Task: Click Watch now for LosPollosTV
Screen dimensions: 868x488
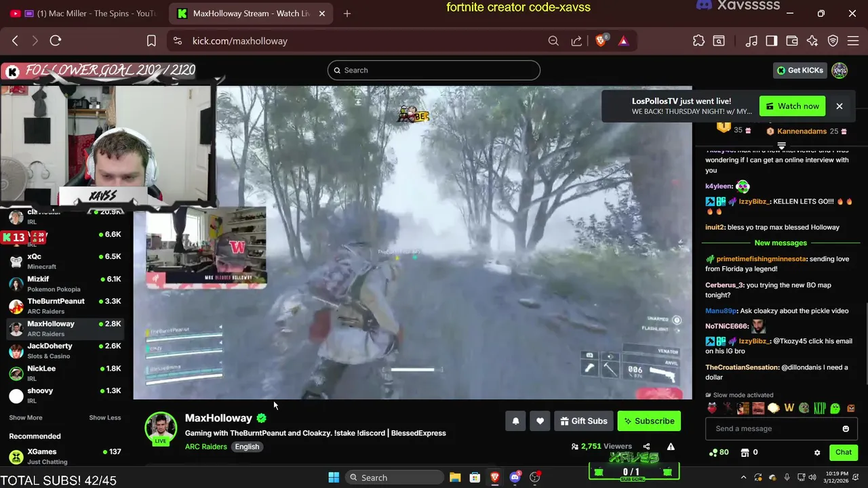Action: [792, 106]
